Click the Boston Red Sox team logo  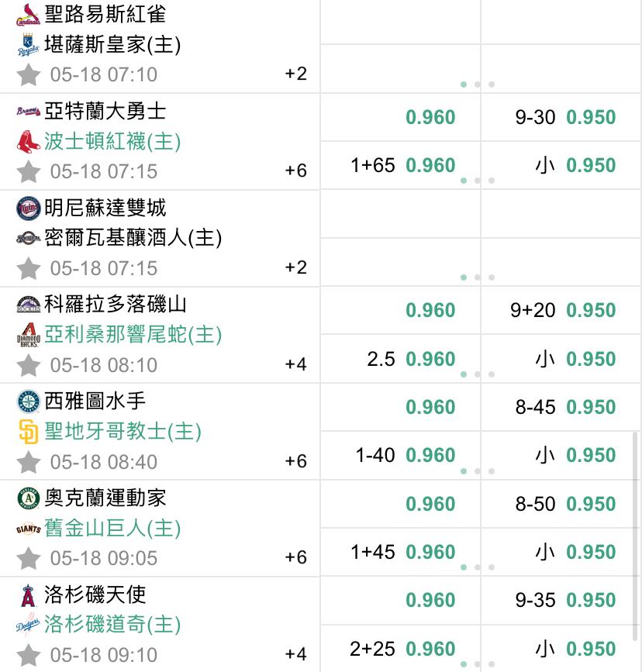29,142
